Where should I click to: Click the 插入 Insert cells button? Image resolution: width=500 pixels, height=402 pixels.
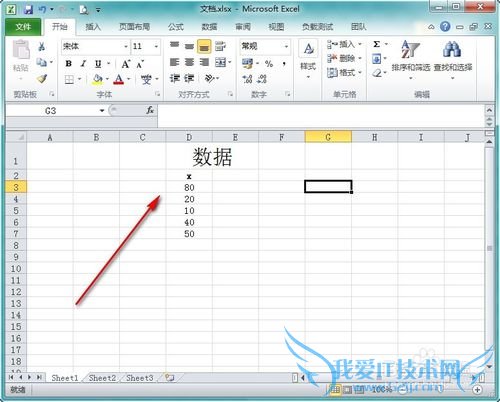(x=344, y=44)
